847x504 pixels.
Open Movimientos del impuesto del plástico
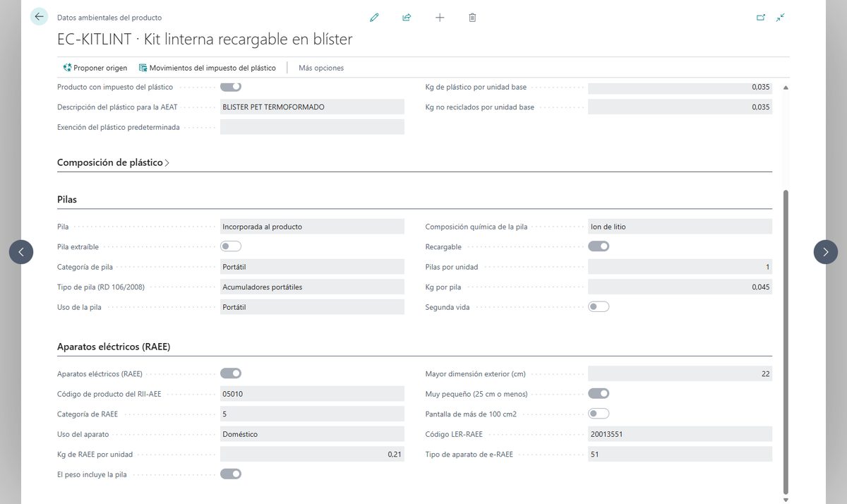point(208,68)
